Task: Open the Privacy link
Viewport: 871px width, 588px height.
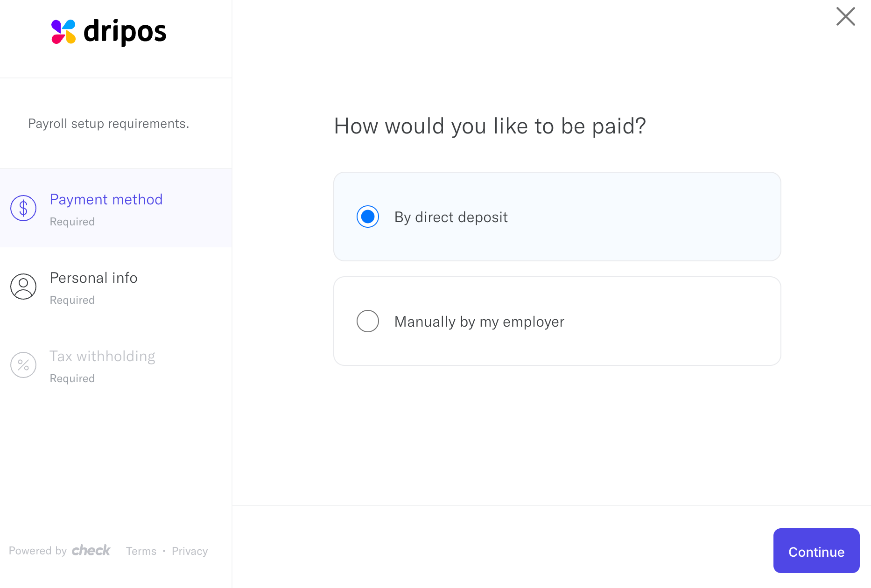Action: (190, 551)
